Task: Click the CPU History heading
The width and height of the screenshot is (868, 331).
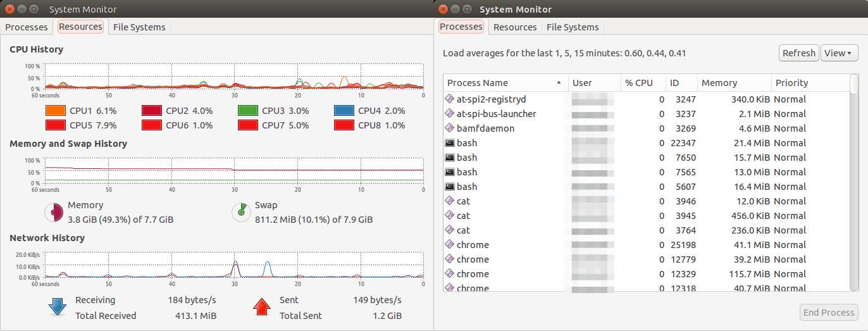Action: pyautogui.click(x=36, y=49)
